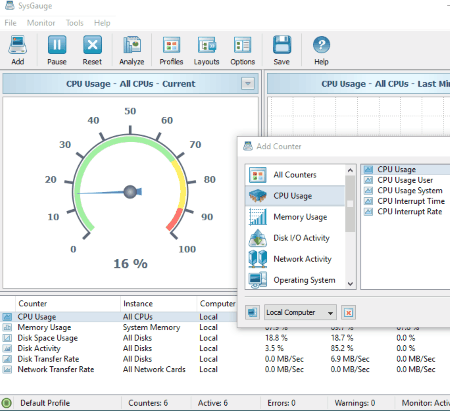Choose CPU Usage System counter
Screen dimensions: 450x411
click(x=406, y=191)
